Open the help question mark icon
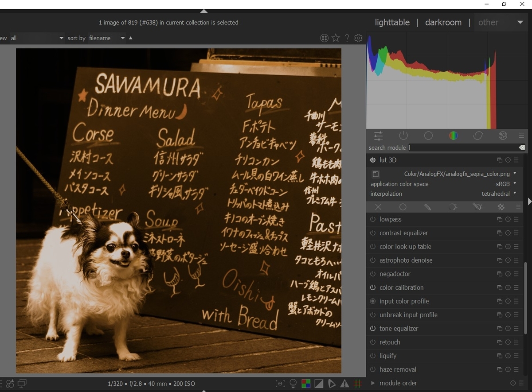Viewport: 532px width, 392px height. pyautogui.click(x=347, y=38)
